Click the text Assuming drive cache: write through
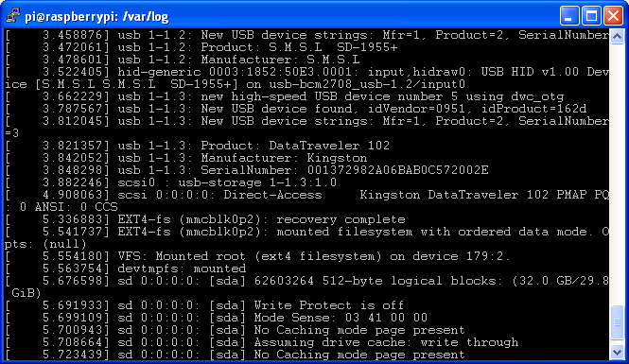Viewport: 629px width, 364px height. click(x=386, y=342)
